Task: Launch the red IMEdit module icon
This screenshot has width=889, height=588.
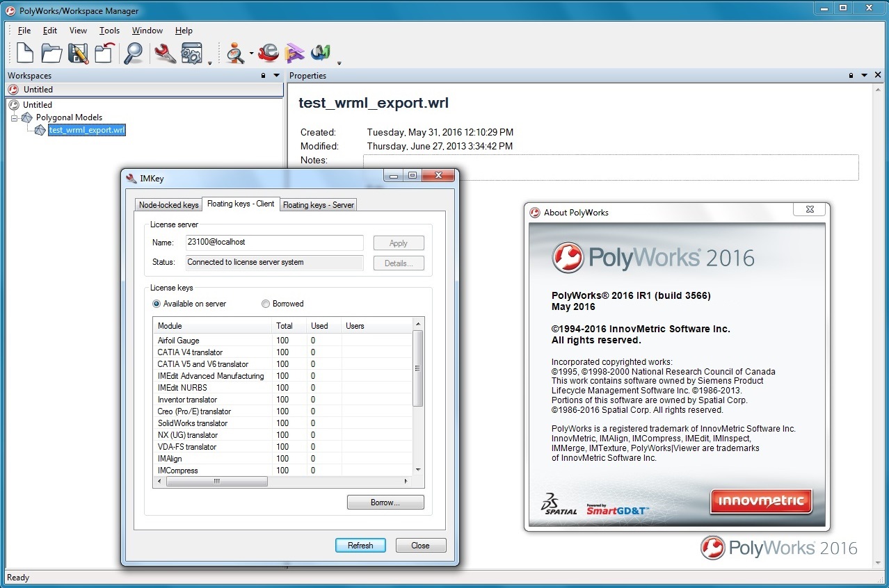Action: point(268,54)
